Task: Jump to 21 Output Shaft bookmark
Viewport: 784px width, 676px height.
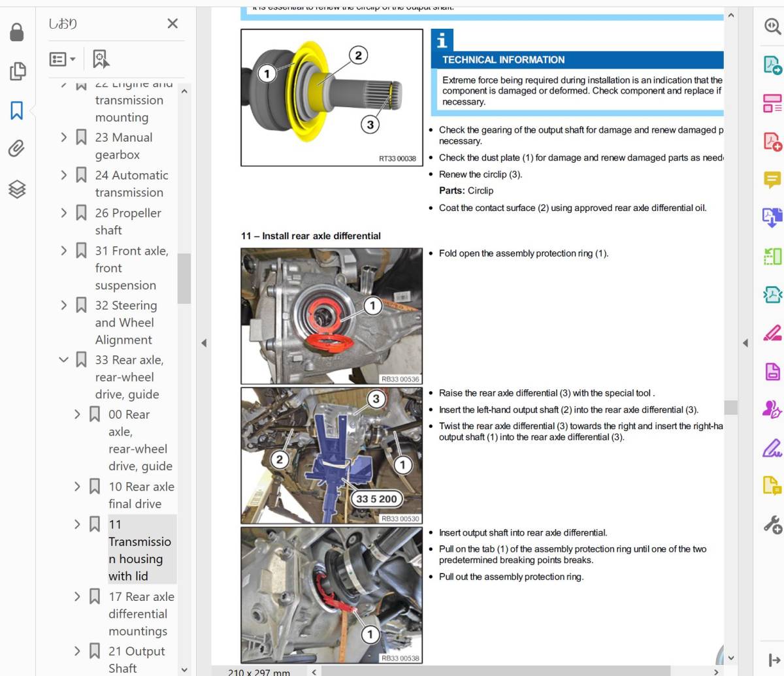Action: click(137, 660)
